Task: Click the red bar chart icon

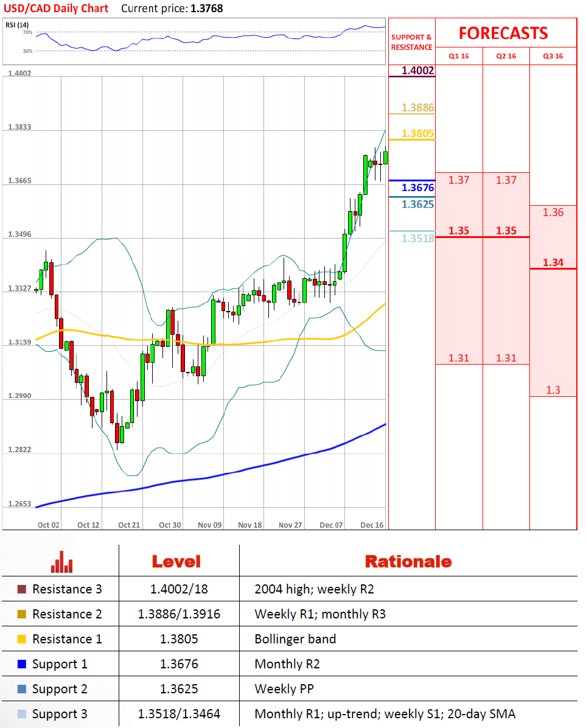Action: 61,562
